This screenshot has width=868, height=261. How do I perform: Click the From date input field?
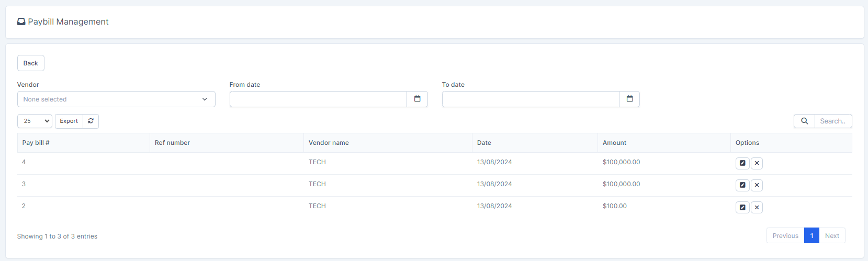pos(318,99)
